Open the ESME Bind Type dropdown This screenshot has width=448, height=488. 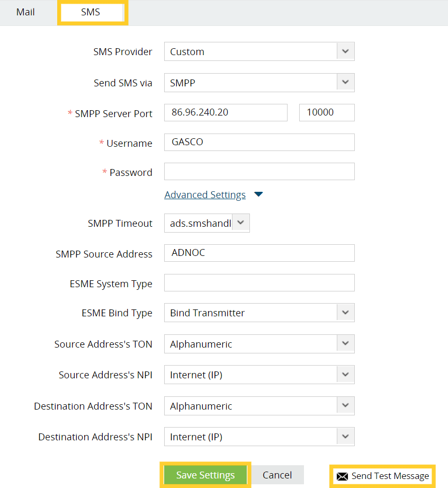(x=345, y=313)
